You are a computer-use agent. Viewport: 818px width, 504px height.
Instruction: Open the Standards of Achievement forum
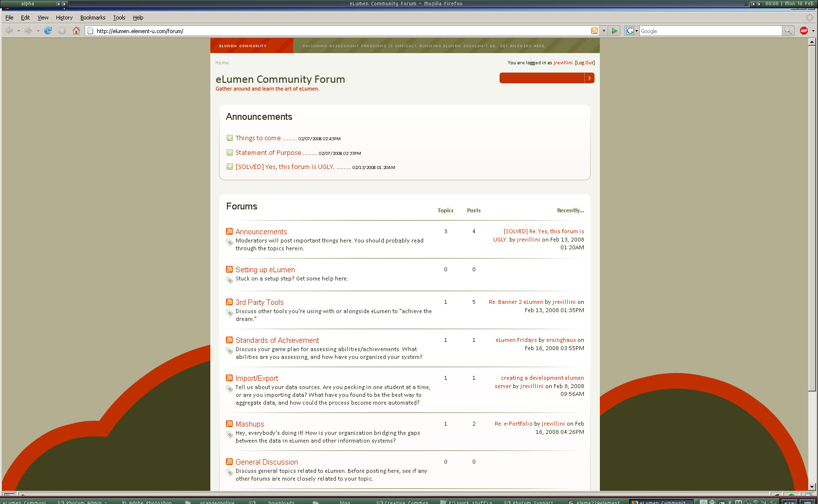point(278,340)
